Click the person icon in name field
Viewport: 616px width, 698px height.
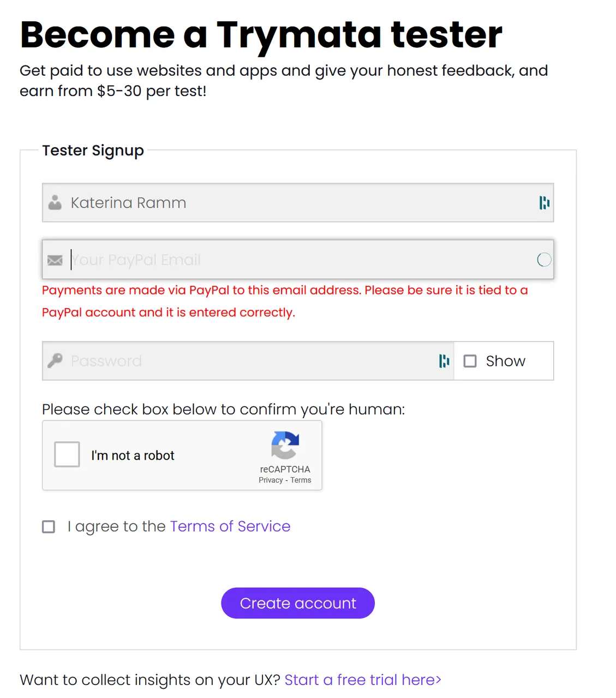[55, 203]
